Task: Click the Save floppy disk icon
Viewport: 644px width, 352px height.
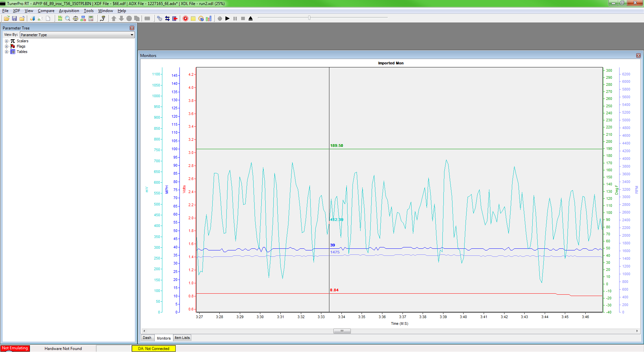Action: pos(14,18)
